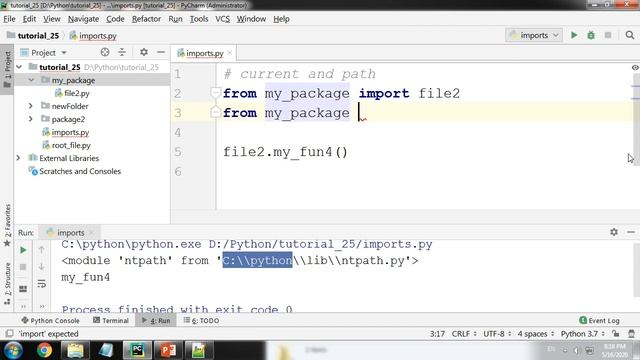Change CRLF line separator in status bar
This screenshot has height=360, width=640.
coord(464,333)
